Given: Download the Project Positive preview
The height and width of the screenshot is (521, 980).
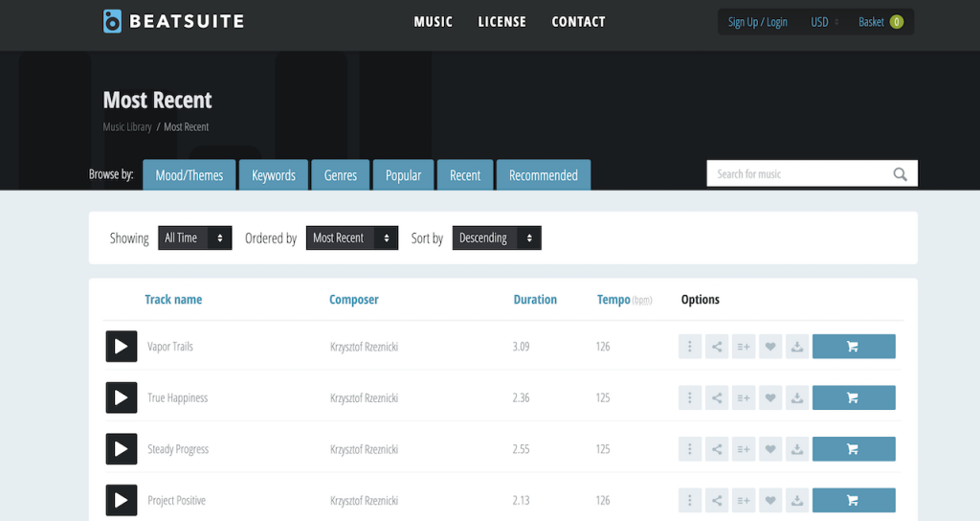Looking at the screenshot, I should tap(797, 500).
